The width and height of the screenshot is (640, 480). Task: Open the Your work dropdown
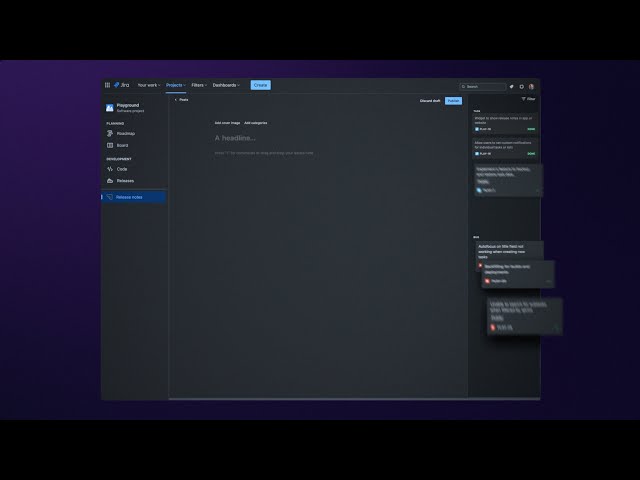click(149, 85)
